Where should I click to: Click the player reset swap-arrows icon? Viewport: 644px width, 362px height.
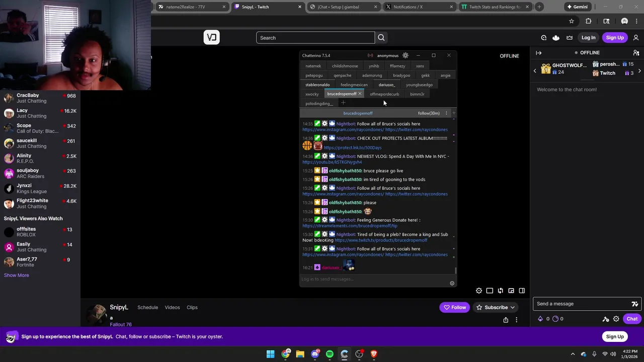(501, 291)
